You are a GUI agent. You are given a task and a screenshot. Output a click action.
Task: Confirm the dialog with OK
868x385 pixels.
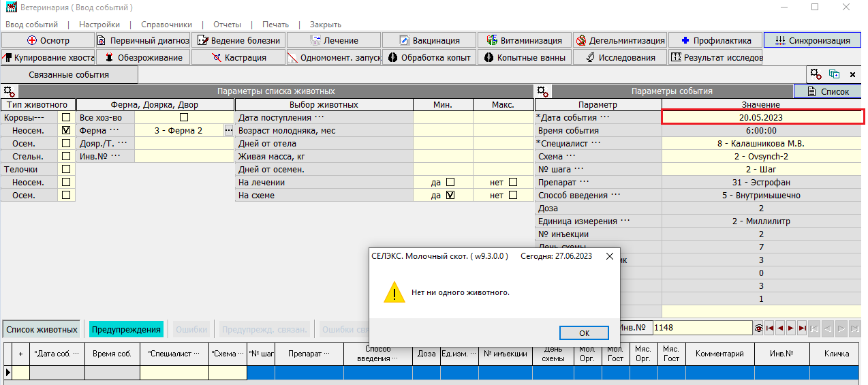click(584, 333)
